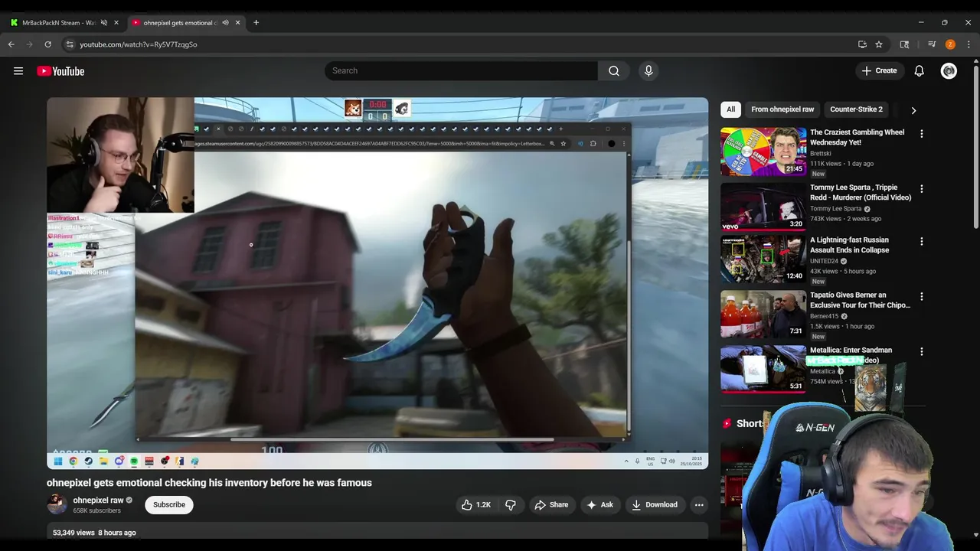The image size is (980, 551).
Task: Click the UNITED24 assault video thumbnail
Action: [x=763, y=259]
